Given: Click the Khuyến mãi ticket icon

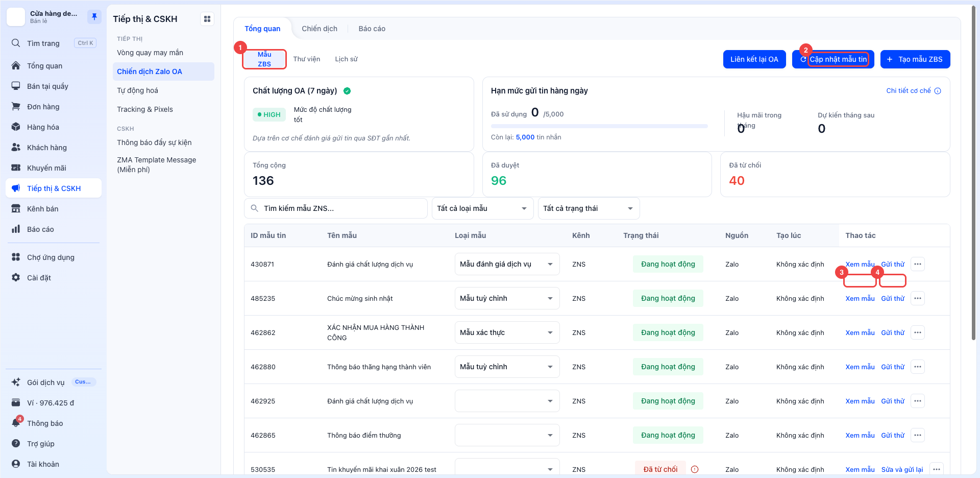Looking at the screenshot, I should (x=16, y=168).
